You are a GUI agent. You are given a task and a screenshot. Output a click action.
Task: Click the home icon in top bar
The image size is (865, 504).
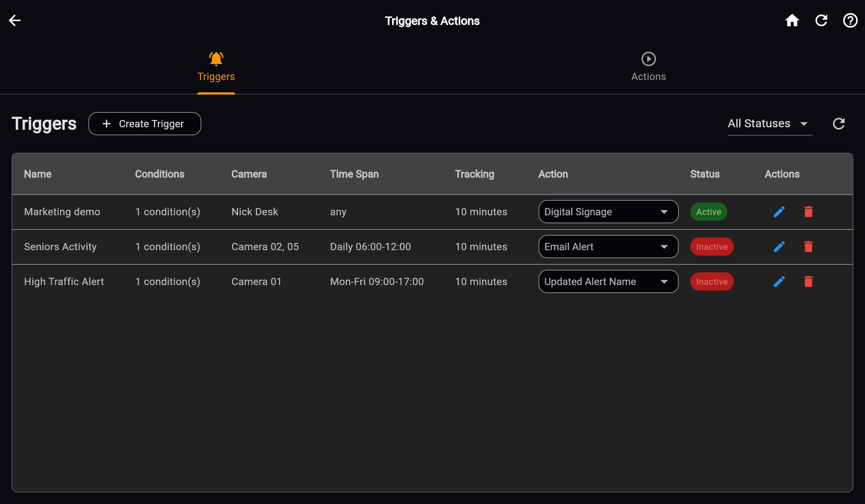(x=792, y=20)
